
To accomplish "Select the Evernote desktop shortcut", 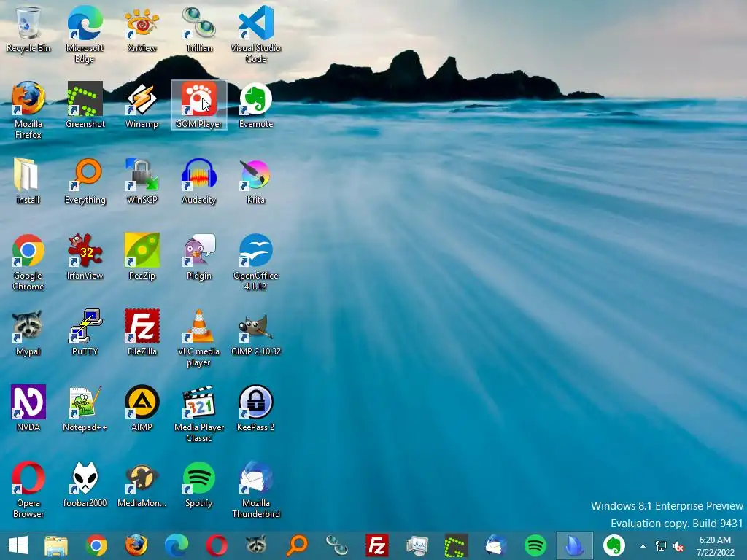I will (256, 105).
